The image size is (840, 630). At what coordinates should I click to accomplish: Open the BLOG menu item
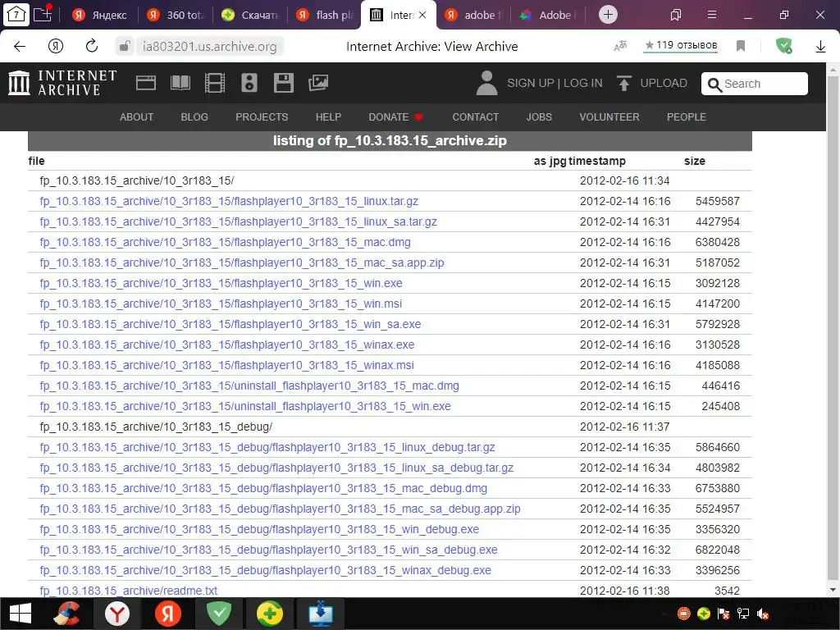click(x=194, y=116)
